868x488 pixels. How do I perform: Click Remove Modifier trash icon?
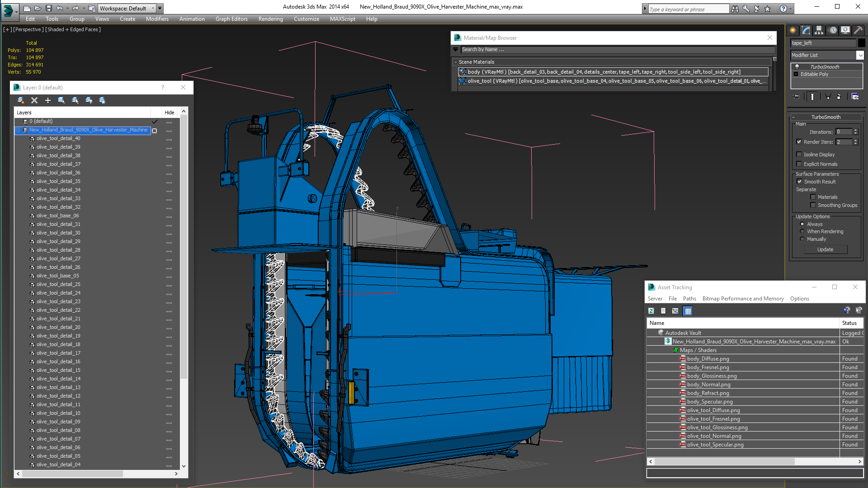(x=839, y=96)
